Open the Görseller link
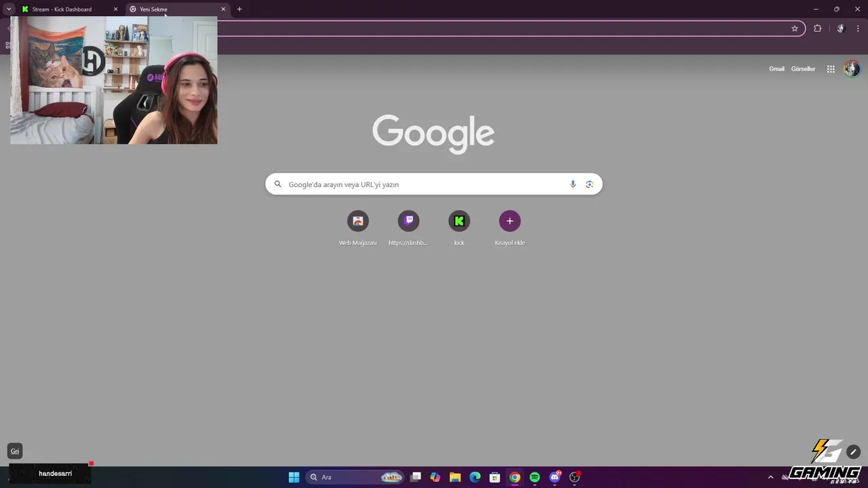Screen dimensions: 868x488 (803, 69)
